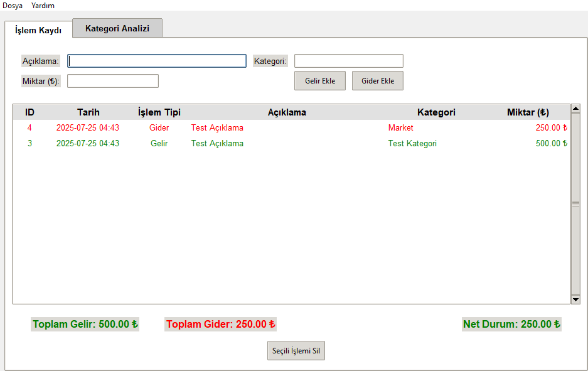Screen dimensions: 588x371
Task: Click the scrollbar up arrow
Action: pos(575,109)
